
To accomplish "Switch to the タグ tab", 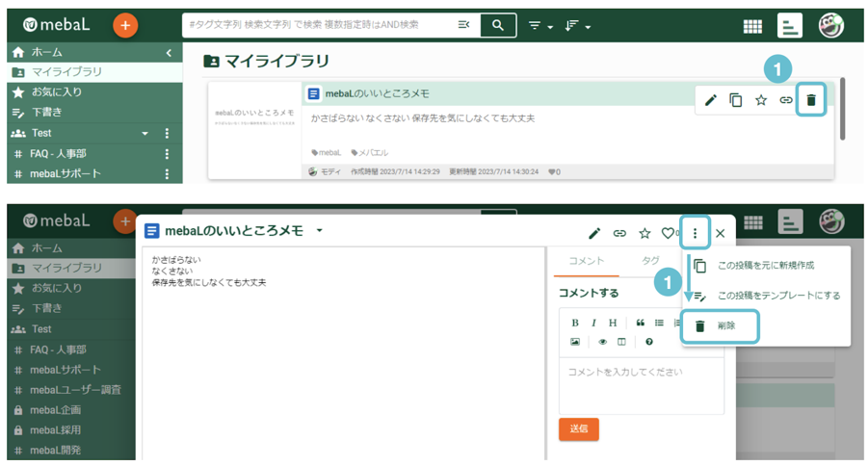I will [650, 261].
